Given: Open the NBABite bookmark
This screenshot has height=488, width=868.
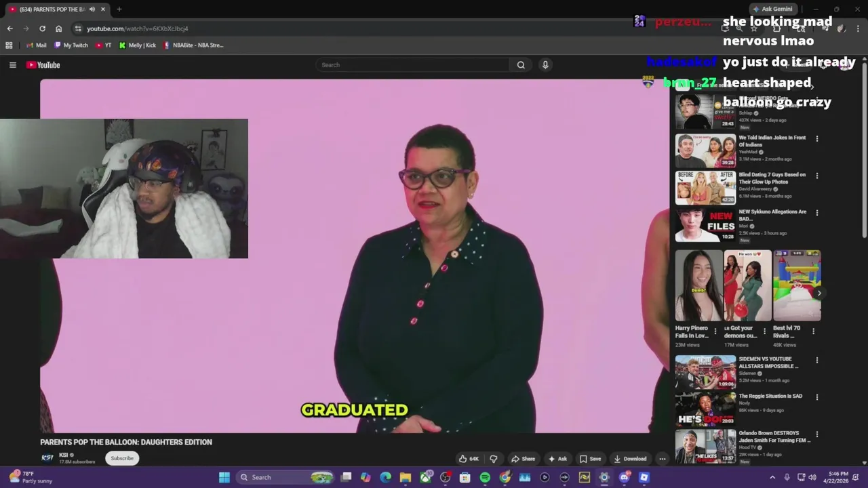Looking at the screenshot, I should pos(193,45).
